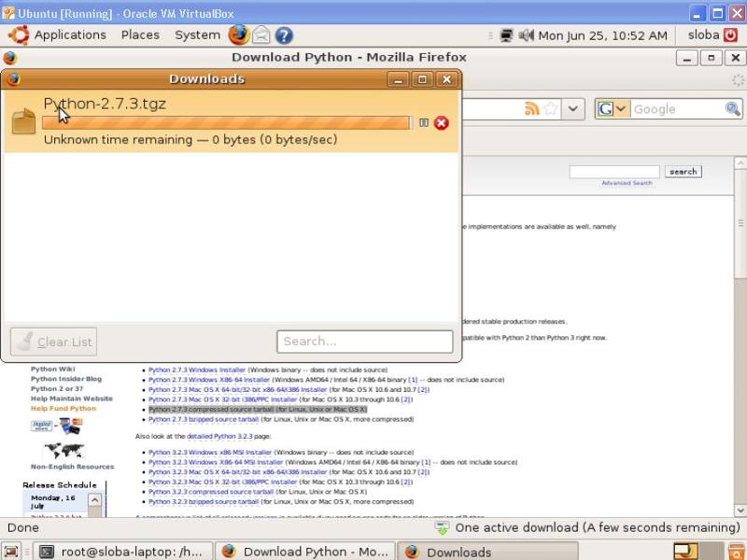Open the Python-2.7.3.tgz archive file icon
The image size is (747, 560).
(24, 121)
